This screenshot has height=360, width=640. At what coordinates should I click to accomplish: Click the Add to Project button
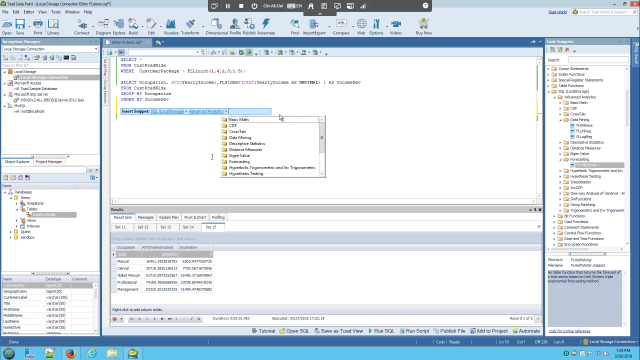pyautogui.click(x=489, y=331)
